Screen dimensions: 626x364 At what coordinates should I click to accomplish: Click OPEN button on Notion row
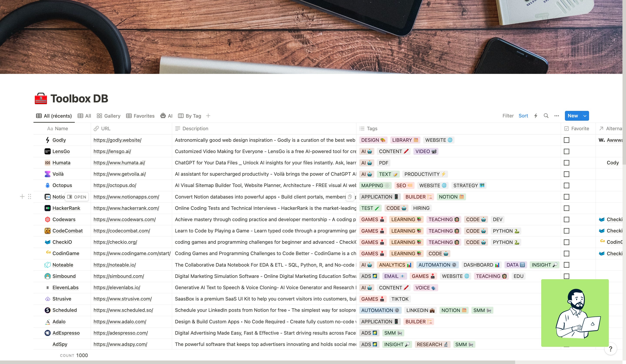pyautogui.click(x=77, y=197)
